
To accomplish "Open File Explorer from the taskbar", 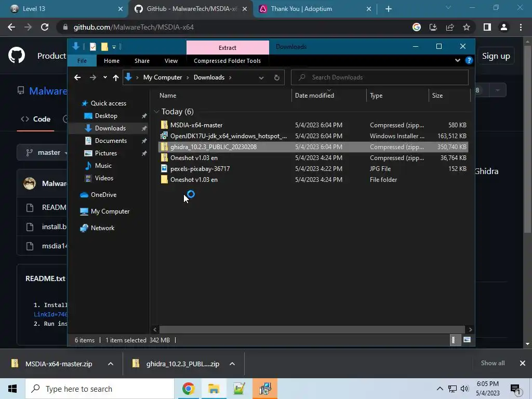I will tap(214, 389).
